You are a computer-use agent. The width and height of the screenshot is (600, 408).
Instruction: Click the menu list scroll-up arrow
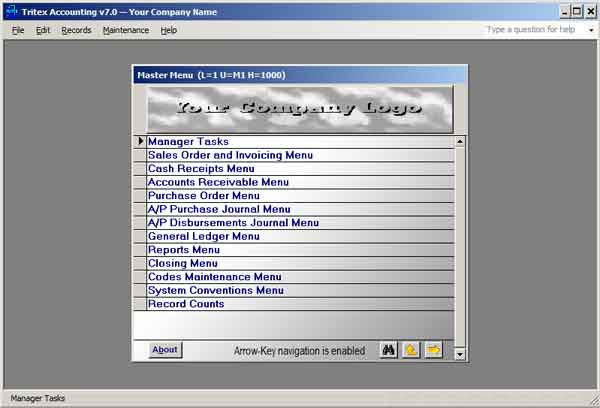coord(460,142)
